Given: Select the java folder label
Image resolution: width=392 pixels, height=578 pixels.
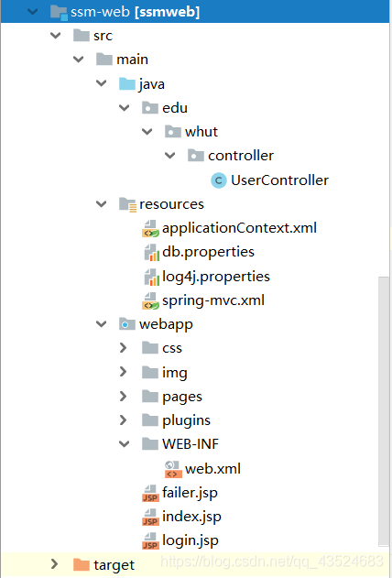Looking at the screenshot, I should [151, 84].
